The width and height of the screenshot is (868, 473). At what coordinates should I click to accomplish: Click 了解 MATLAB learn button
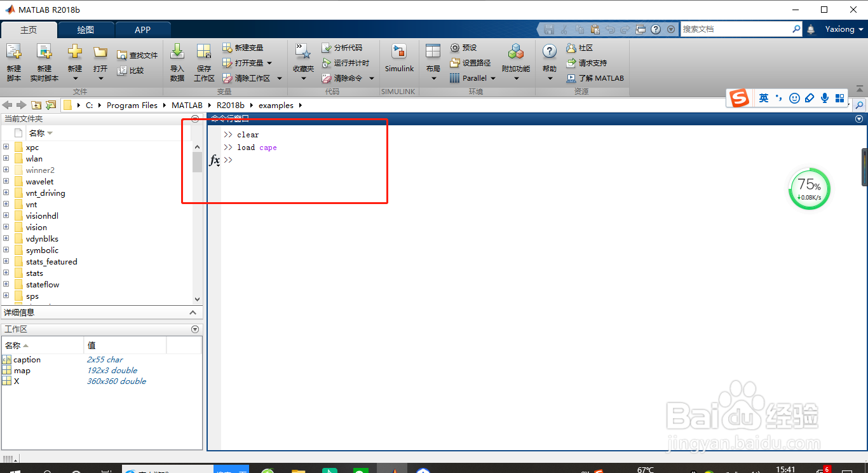click(x=595, y=78)
